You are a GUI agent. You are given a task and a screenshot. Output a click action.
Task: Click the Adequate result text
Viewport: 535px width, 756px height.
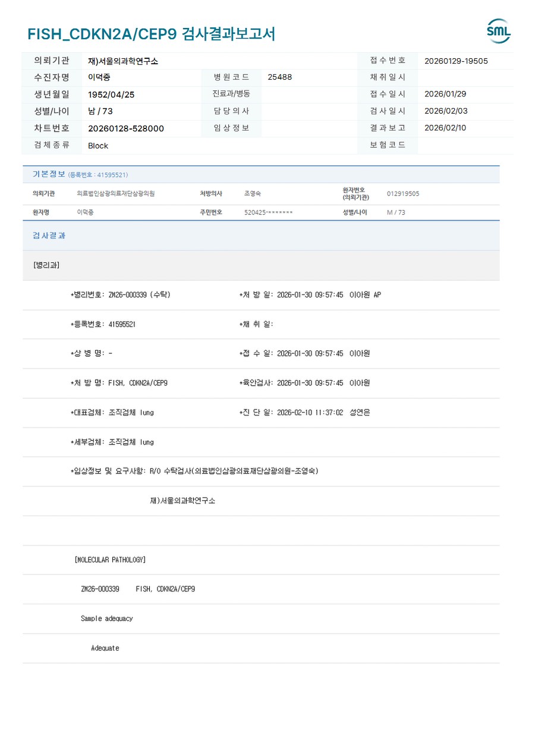tap(105, 648)
